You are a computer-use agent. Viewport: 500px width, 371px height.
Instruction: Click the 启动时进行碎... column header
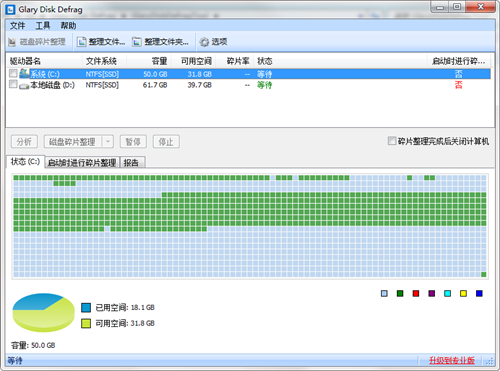(459, 61)
